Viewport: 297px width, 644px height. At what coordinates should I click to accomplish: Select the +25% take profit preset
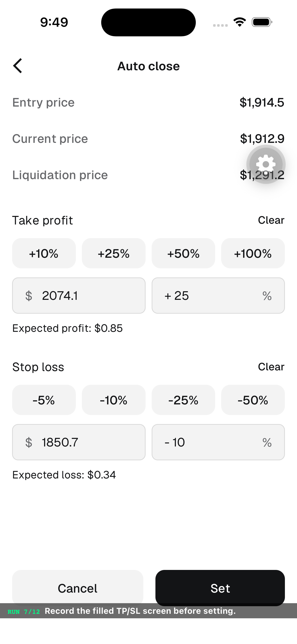(x=114, y=253)
